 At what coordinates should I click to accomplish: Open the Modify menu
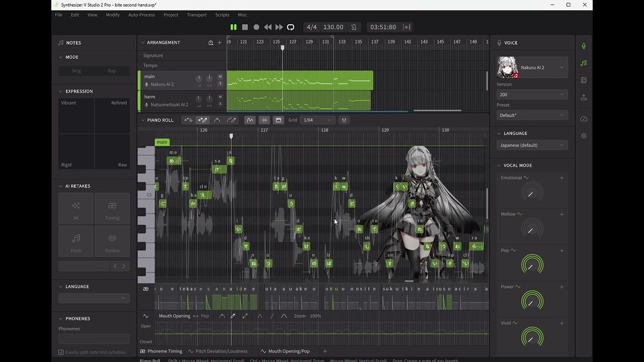point(113,15)
